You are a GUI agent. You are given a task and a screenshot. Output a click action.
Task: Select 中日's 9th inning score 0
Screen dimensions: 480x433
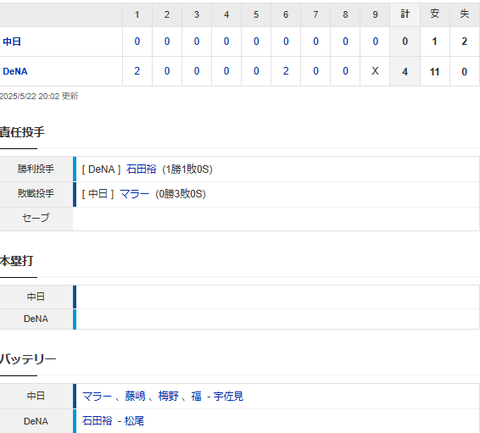point(375,42)
